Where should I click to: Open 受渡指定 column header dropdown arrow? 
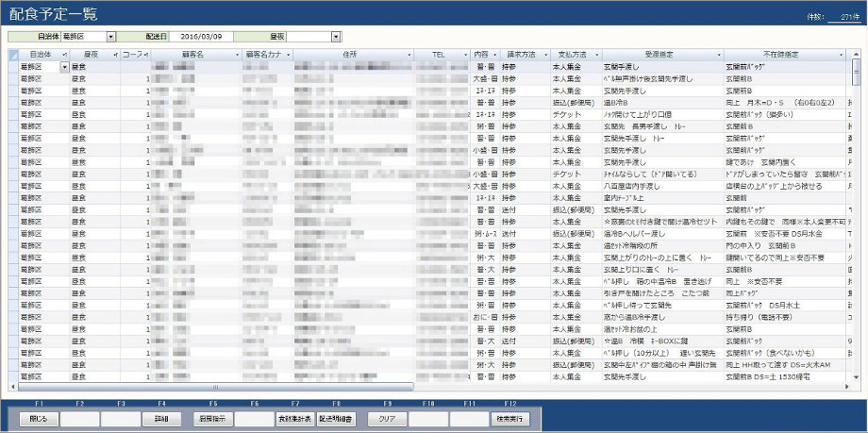click(719, 55)
